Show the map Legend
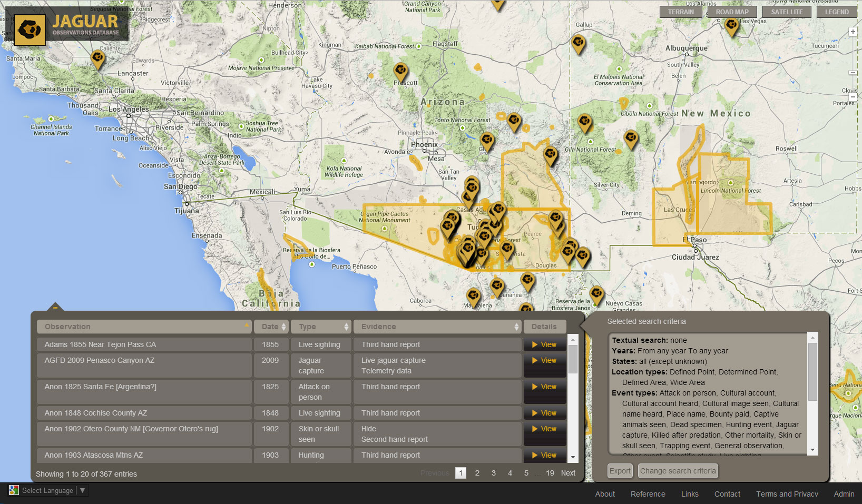The width and height of the screenshot is (862, 504). [x=837, y=12]
